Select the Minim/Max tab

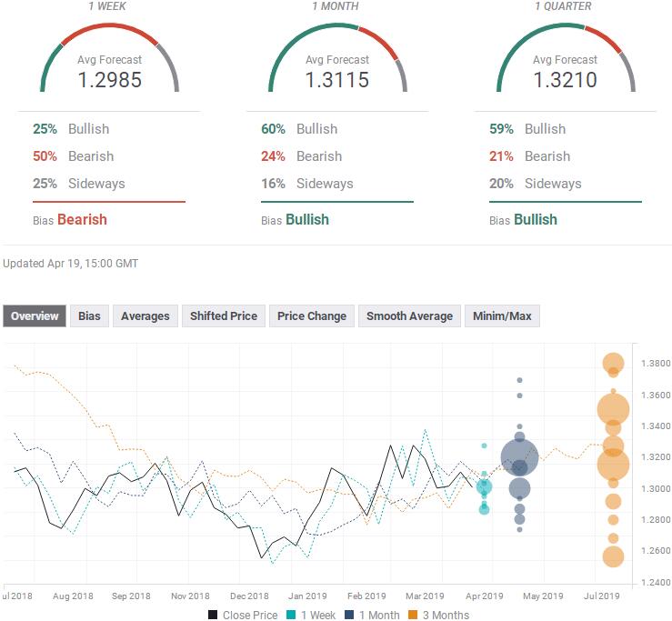(502, 316)
